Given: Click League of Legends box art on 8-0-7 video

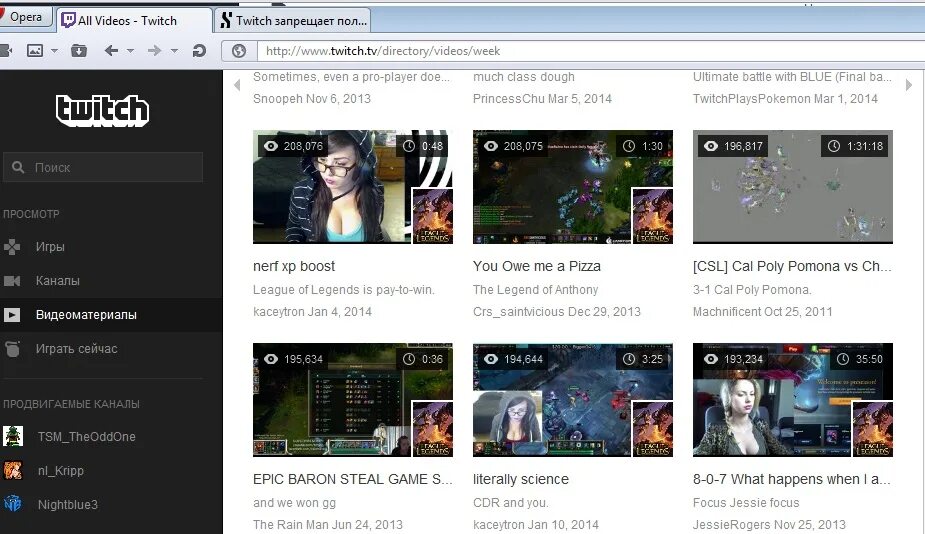Looking at the screenshot, I should coord(872,429).
